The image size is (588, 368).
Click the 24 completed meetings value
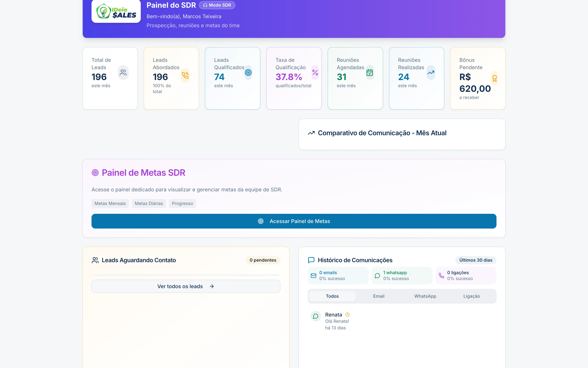point(404,77)
